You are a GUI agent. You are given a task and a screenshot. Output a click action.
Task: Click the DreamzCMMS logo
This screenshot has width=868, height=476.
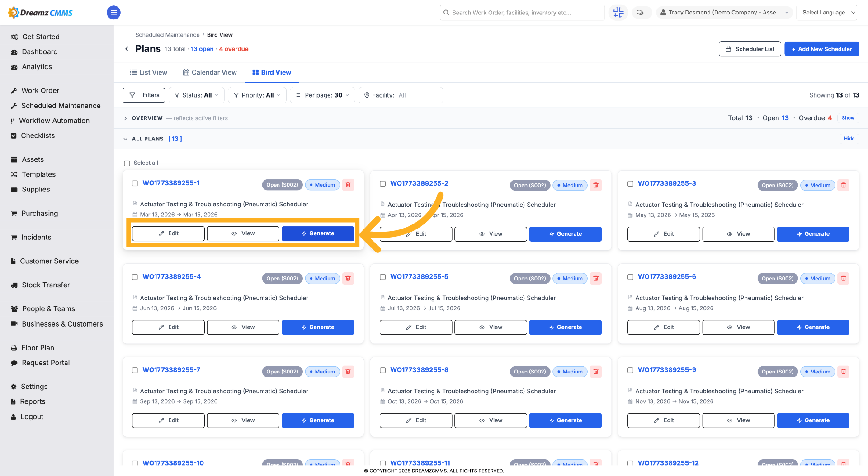coord(41,13)
